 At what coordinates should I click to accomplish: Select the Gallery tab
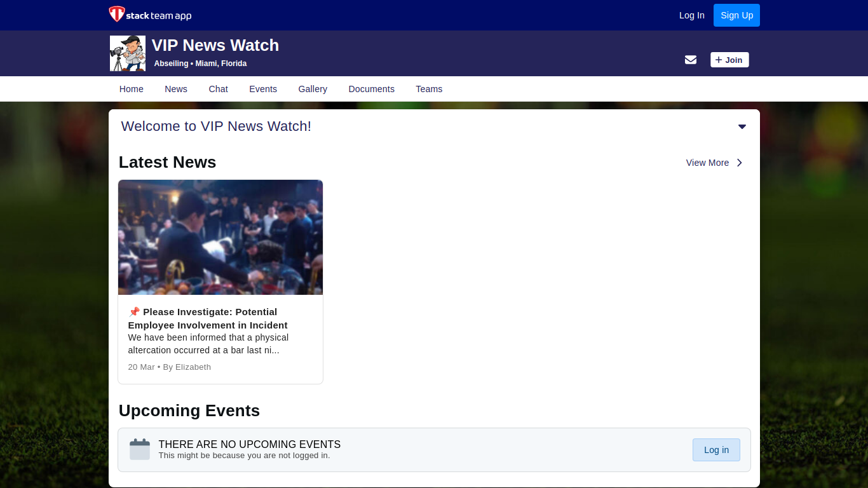click(313, 89)
